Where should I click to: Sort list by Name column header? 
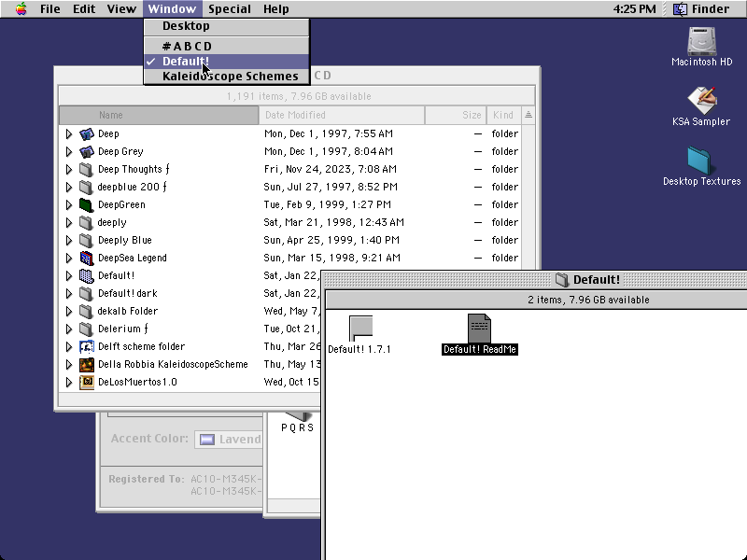159,115
